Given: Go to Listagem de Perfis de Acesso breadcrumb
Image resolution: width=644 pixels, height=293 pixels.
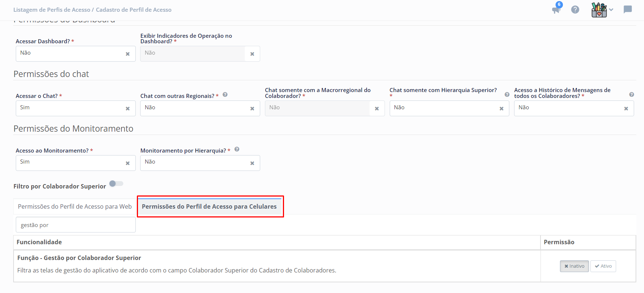Looking at the screenshot, I should click(x=52, y=10).
